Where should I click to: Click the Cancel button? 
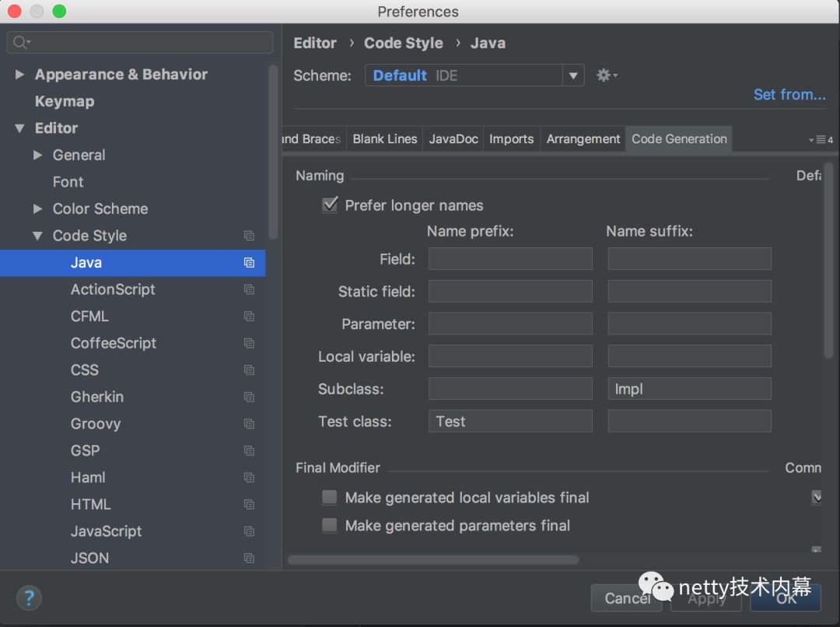coord(626,598)
